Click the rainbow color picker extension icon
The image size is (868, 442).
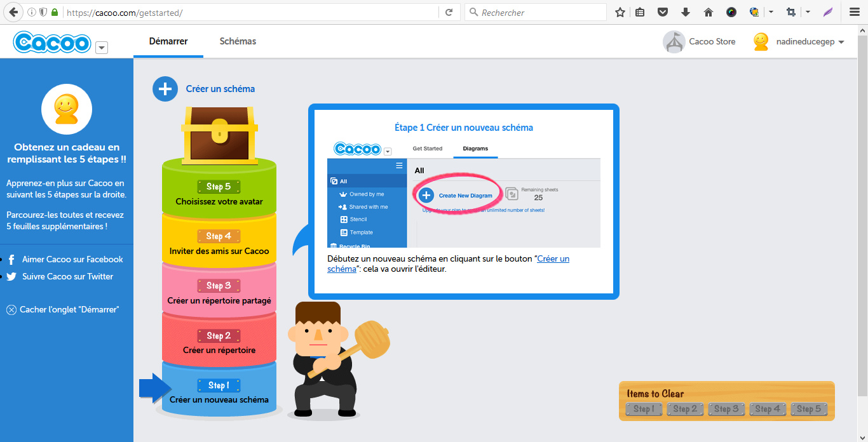(731, 12)
